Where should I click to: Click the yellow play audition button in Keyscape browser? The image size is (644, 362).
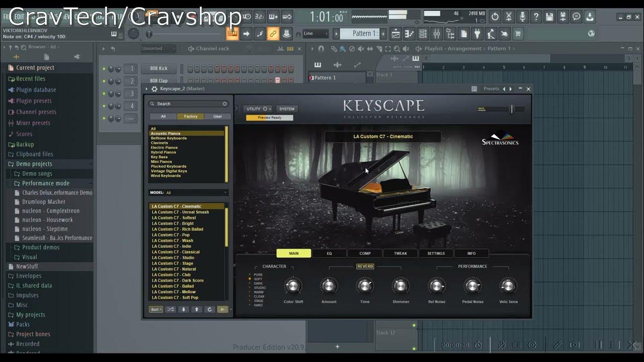point(223,309)
